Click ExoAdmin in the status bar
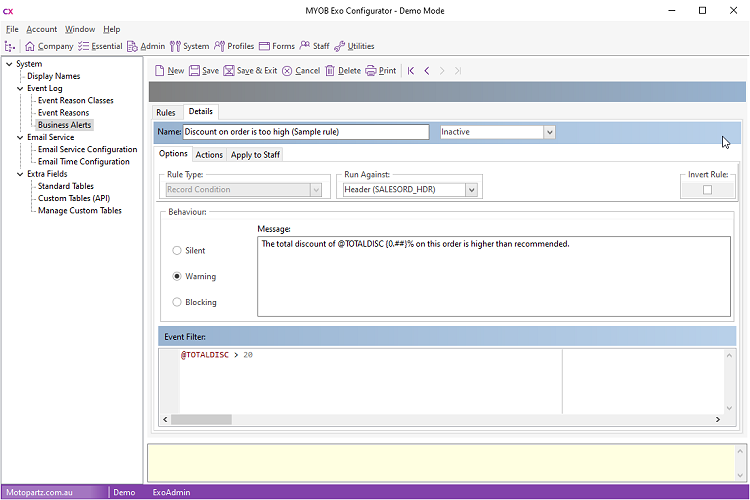 point(171,492)
